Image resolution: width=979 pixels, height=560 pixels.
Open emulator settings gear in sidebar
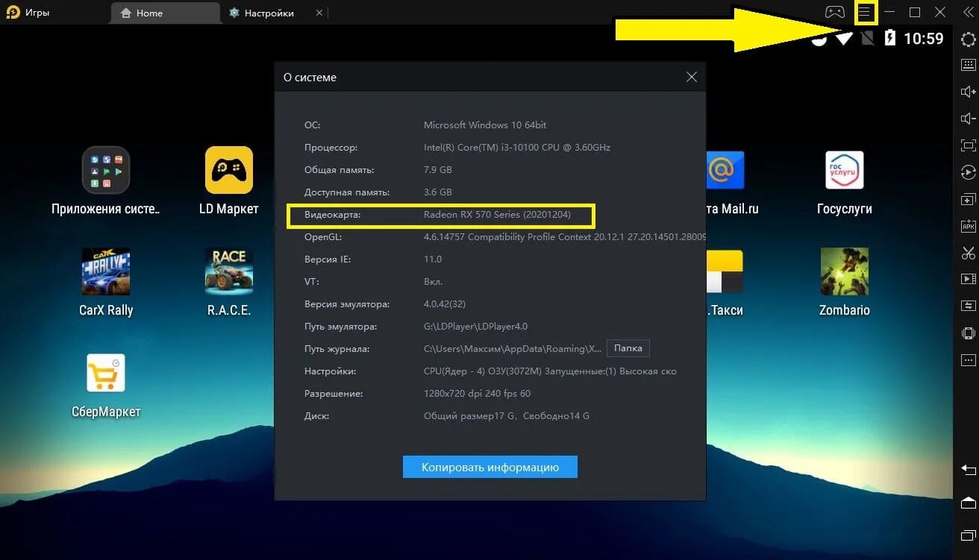point(969,39)
